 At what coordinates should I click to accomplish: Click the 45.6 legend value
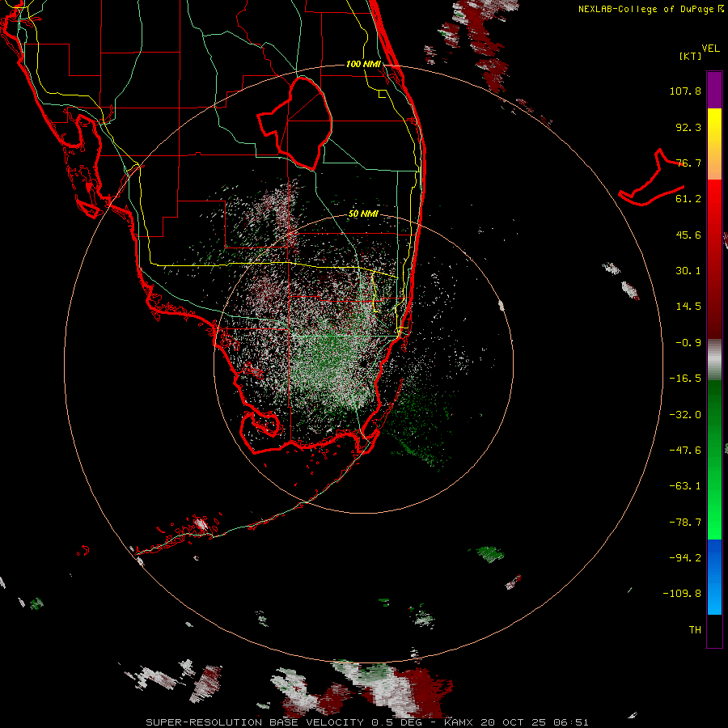coord(688,235)
